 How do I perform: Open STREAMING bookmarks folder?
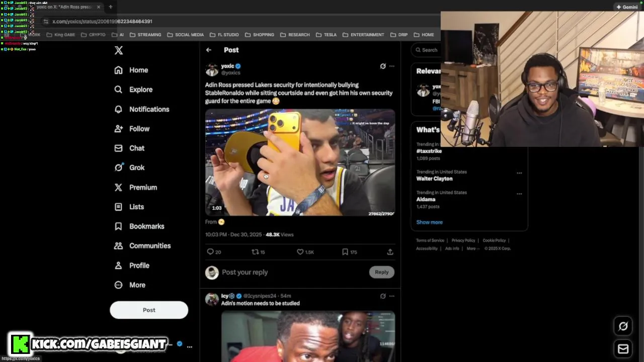[x=145, y=35]
